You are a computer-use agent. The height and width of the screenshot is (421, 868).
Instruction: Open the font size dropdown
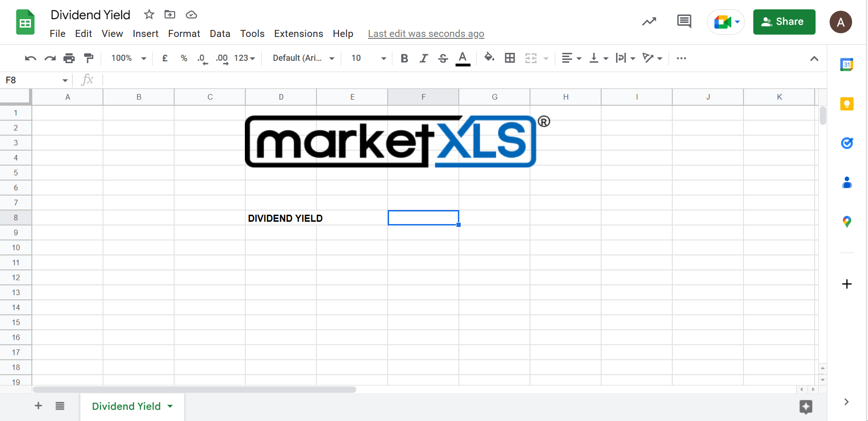(383, 58)
